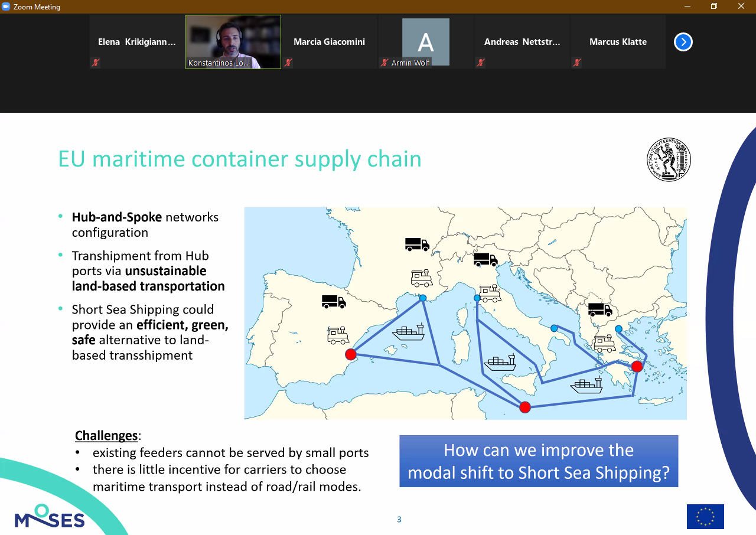
Task: Select Marcia Giacomini participant tile
Action: pos(330,42)
